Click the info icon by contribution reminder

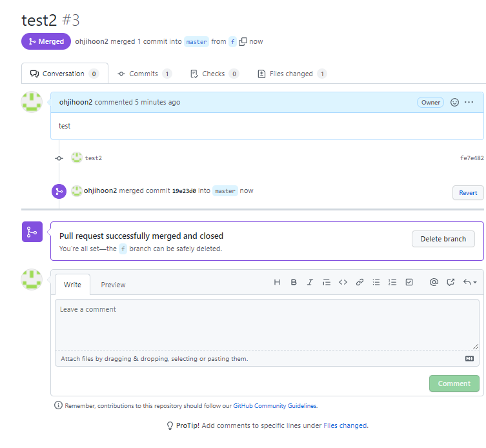pos(58,405)
